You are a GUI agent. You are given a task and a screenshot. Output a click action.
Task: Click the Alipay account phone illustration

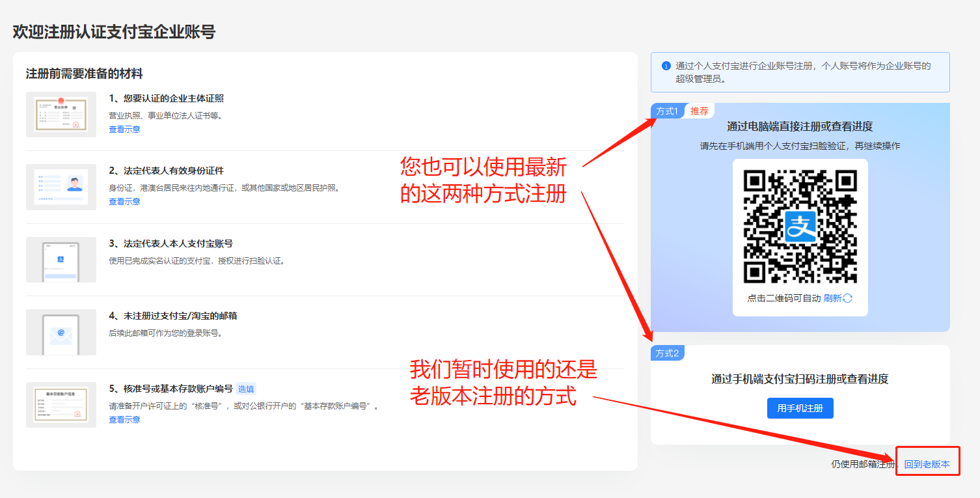click(x=61, y=260)
